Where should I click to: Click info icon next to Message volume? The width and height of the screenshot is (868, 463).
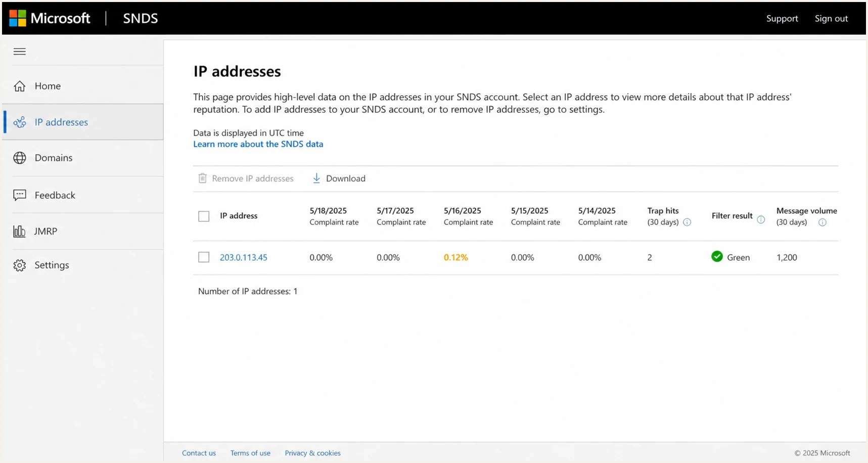coord(823,222)
